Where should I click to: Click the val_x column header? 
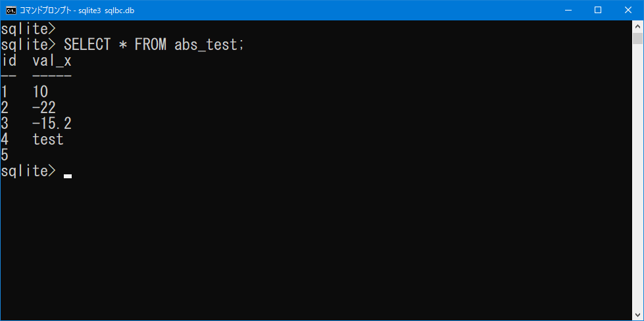point(52,61)
